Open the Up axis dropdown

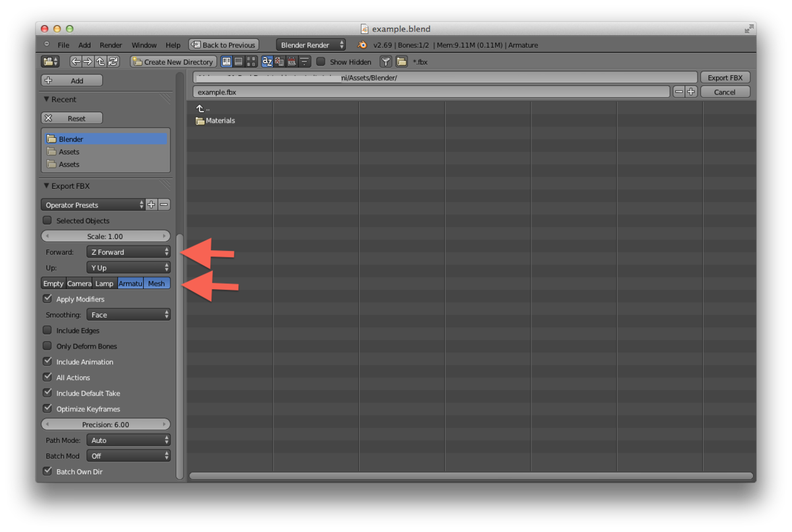129,267
